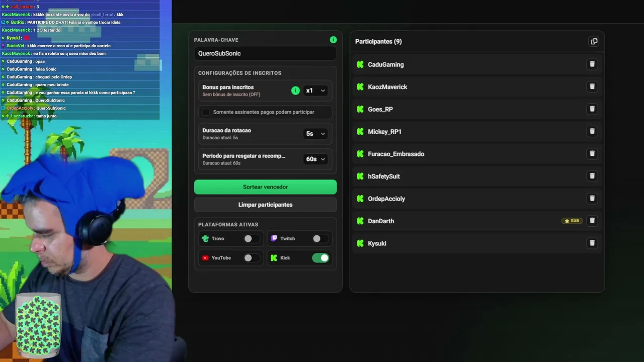Click the Kick logo beside CaduGaming
This screenshot has height=362, width=644.
360,64
